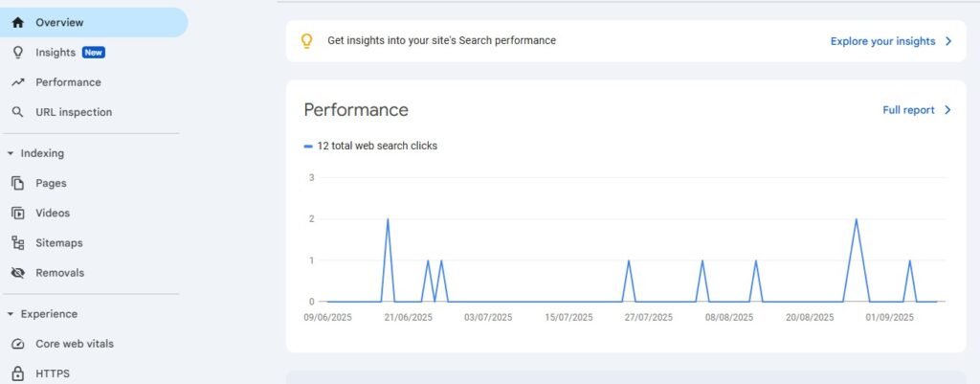Click the Pages documents icon
The width and height of the screenshot is (980, 384).
(x=17, y=183)
